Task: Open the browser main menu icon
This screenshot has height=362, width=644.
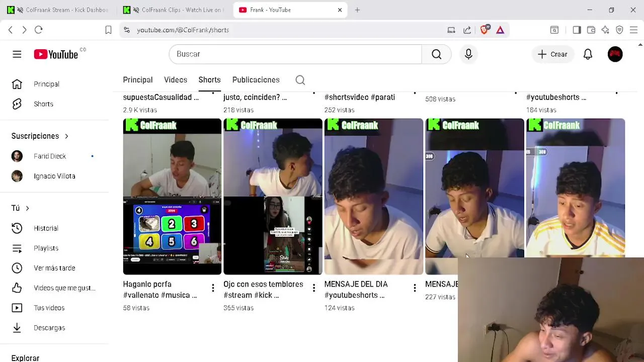Action: pos(633,30)
